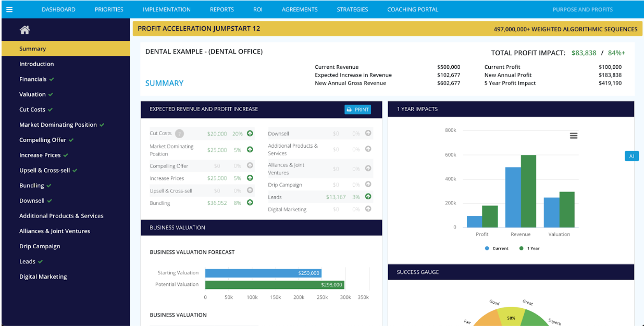
Task: Click the home icon in sidebar
Action: coord(24,30)
